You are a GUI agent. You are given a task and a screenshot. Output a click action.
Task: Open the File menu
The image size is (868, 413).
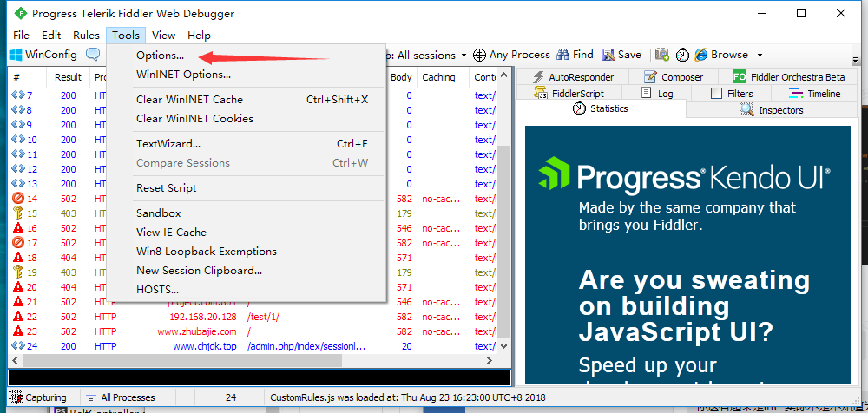[x=21, y=36]
